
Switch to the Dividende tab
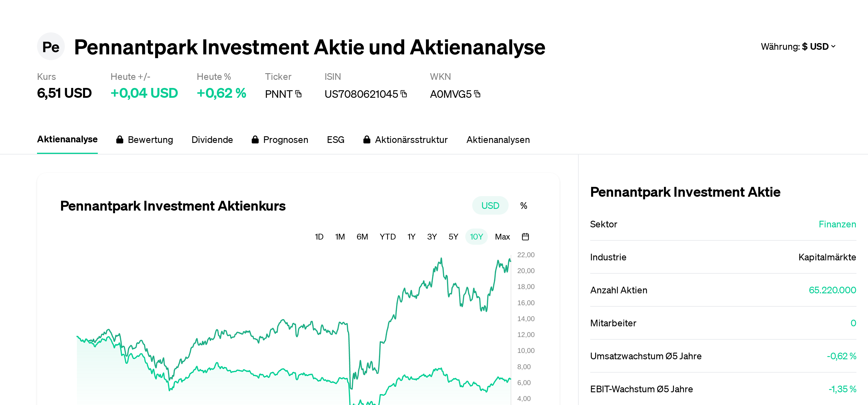coord(212,139)
